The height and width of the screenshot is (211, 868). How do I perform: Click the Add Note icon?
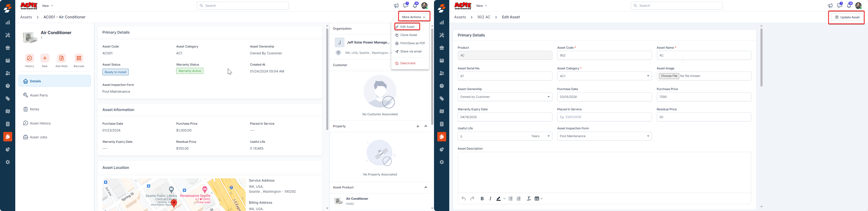[x=61, y=58]
